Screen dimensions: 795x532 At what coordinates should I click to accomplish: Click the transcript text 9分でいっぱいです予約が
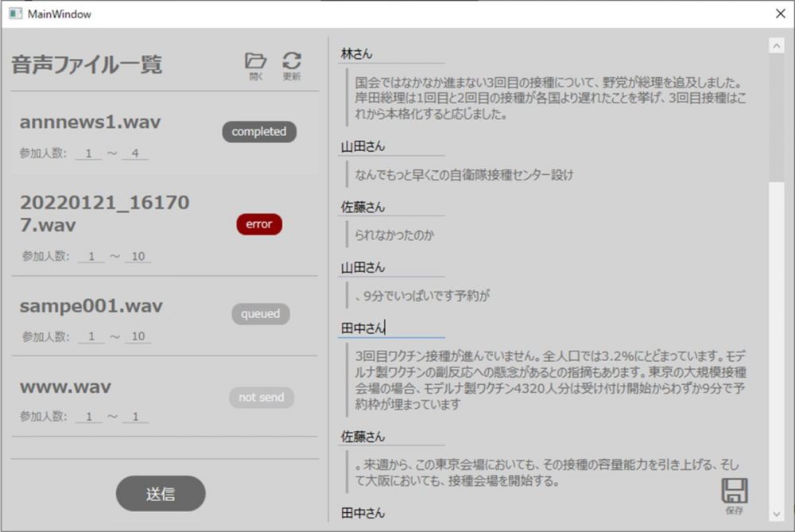pos(422,296)
